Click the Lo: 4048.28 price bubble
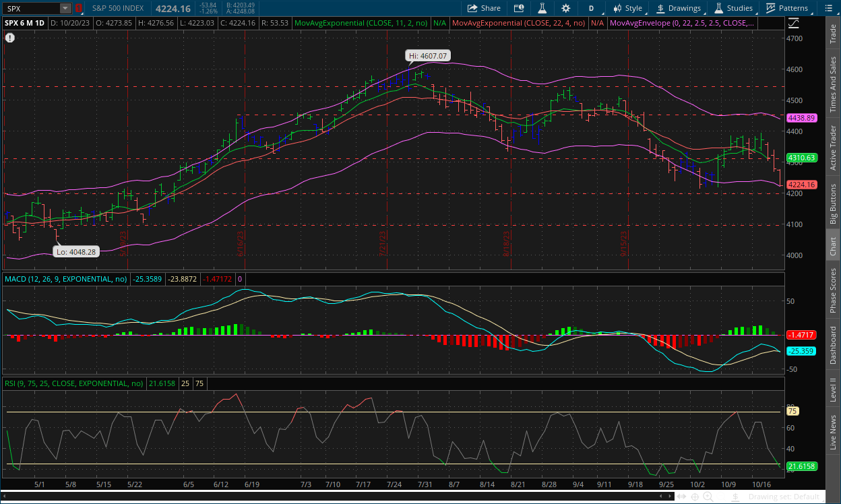 pyautogui.click(x=75, y=252)
